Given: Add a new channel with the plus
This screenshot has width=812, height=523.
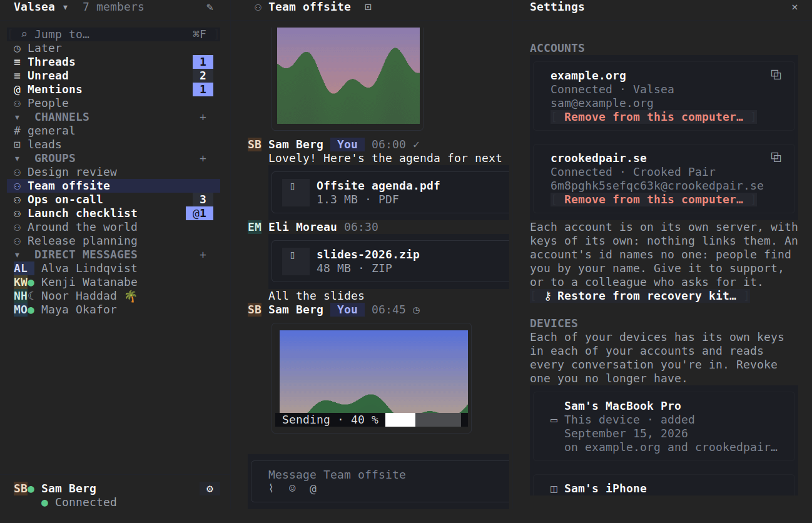Looking at the screenshot, I should click(x=203, y=117).
